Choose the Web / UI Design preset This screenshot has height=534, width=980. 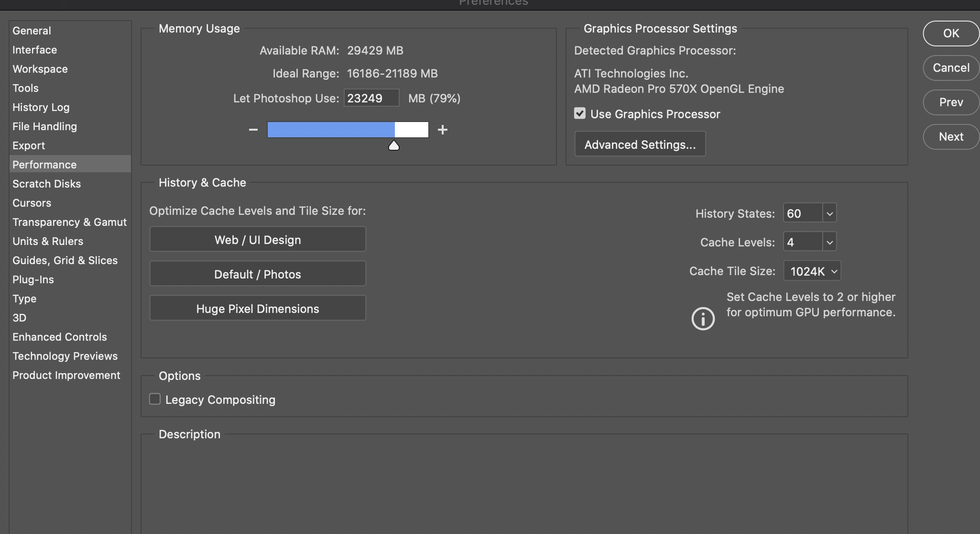pyautogui.click(x=257, y=239)
